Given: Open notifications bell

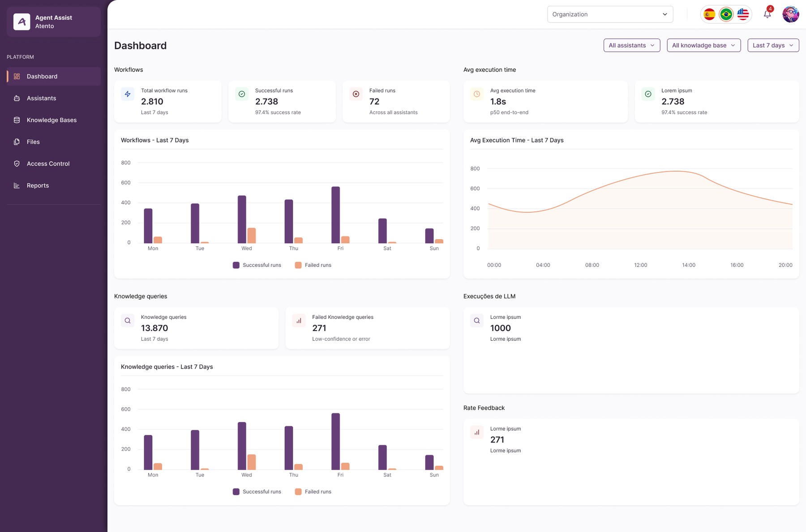Looking at the screenshot, I should pos(767,14).
